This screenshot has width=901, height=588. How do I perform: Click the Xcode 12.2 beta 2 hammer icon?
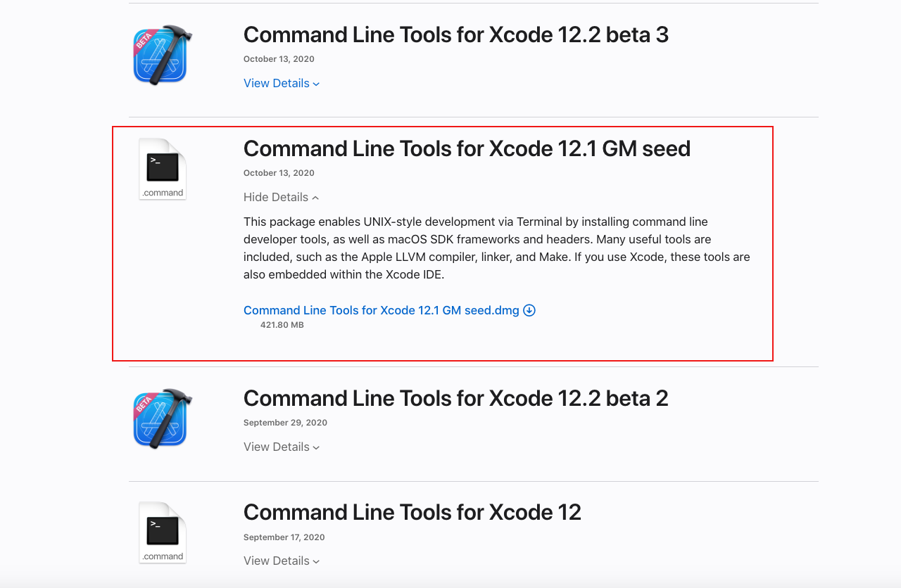(x=162, y=418)
